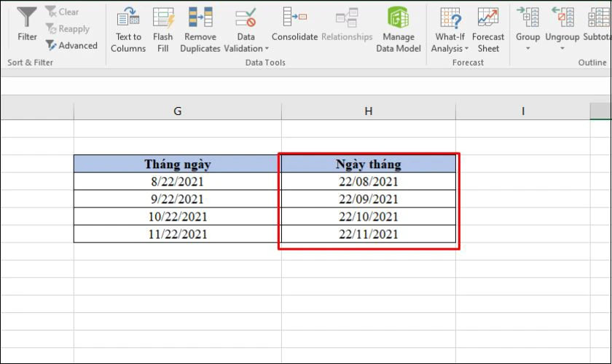Select cell containing 11/22/2021
This screenshot has height=364, width=612.
click(178, 234)
